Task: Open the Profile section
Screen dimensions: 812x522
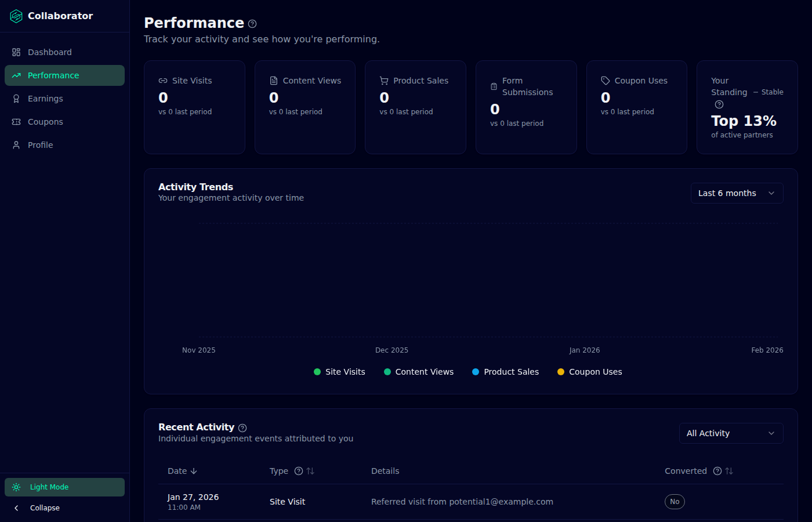Action: tap(64, 145)
